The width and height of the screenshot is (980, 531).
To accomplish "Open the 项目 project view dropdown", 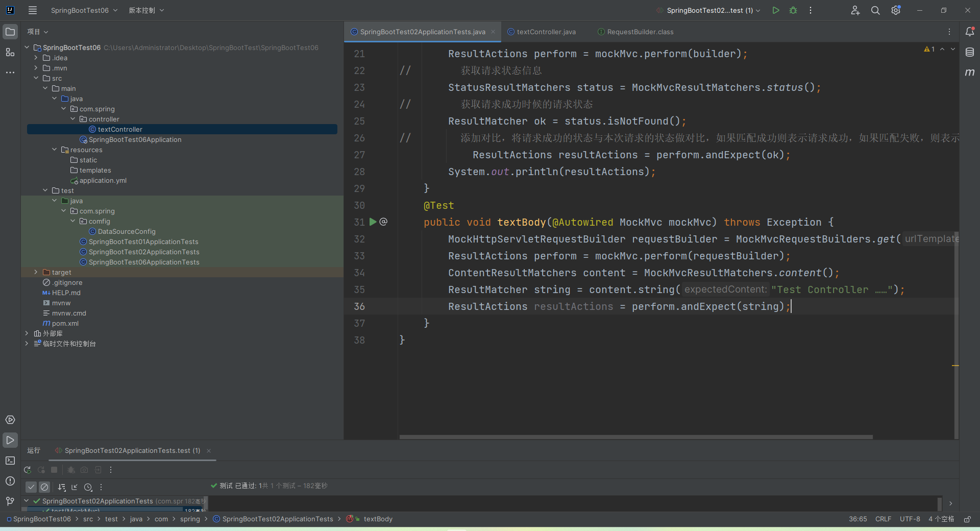I will click(38, 32).
